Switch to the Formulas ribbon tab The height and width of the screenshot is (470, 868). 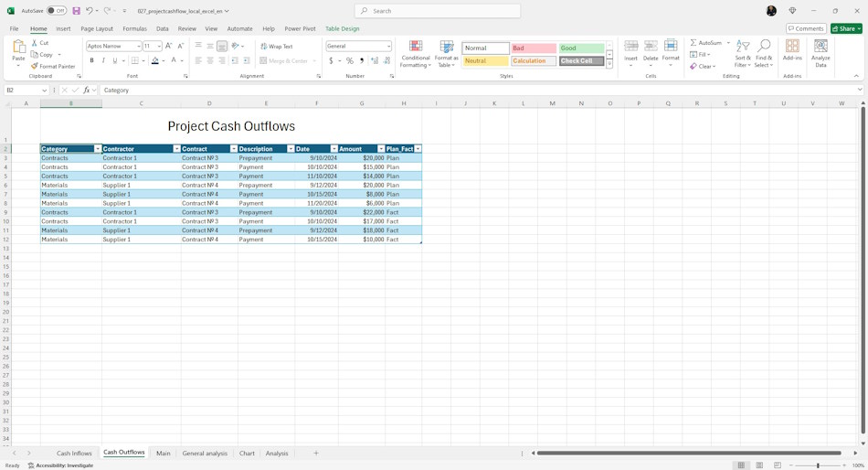click(x=134, y=28)
